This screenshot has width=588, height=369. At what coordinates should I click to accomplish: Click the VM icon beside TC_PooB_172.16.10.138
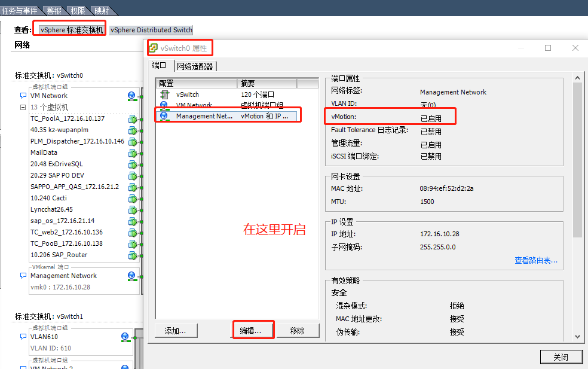[133, 244]
